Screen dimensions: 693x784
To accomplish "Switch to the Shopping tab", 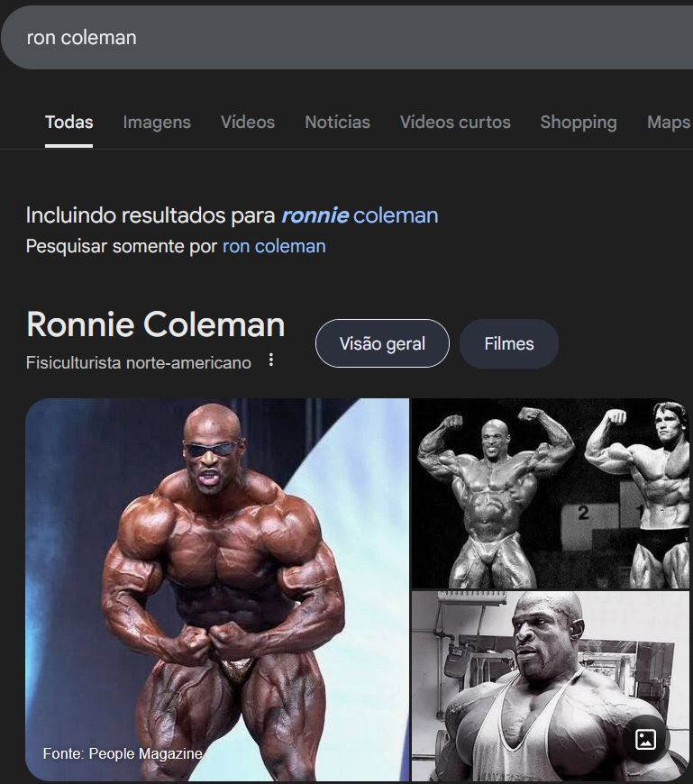I will click(579, 122).
